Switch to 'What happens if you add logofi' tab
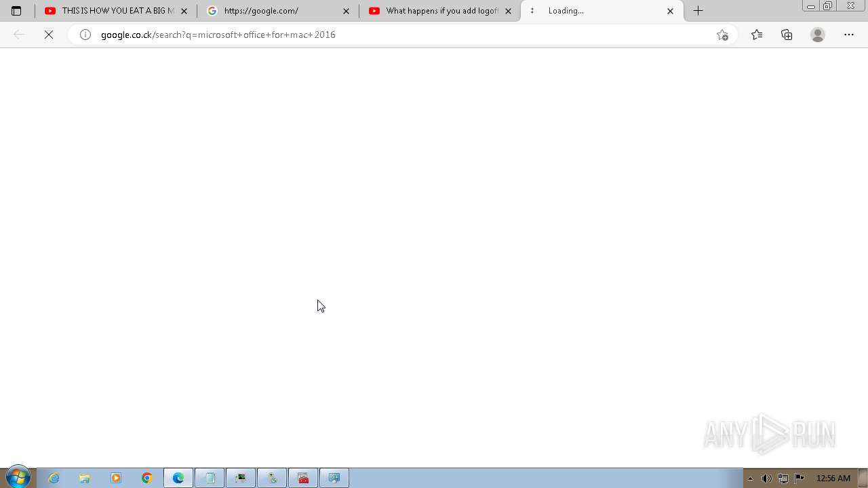 point(440,11)
